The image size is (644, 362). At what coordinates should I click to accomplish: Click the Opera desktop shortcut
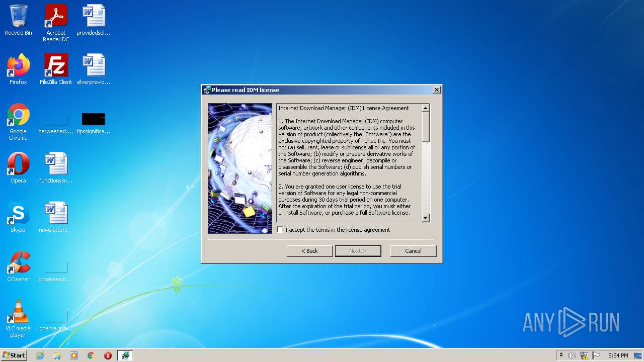18,168
